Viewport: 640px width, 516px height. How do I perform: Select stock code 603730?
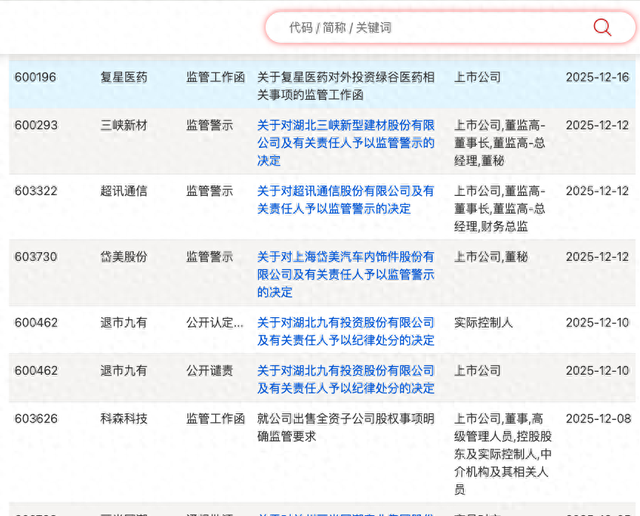tap(36, 257)
